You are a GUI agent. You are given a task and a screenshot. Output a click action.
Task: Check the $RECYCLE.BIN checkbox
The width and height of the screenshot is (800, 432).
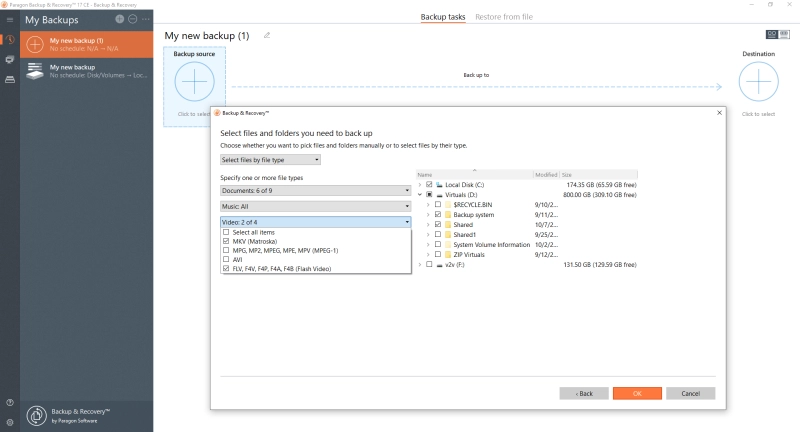click(x=438, y=205)
